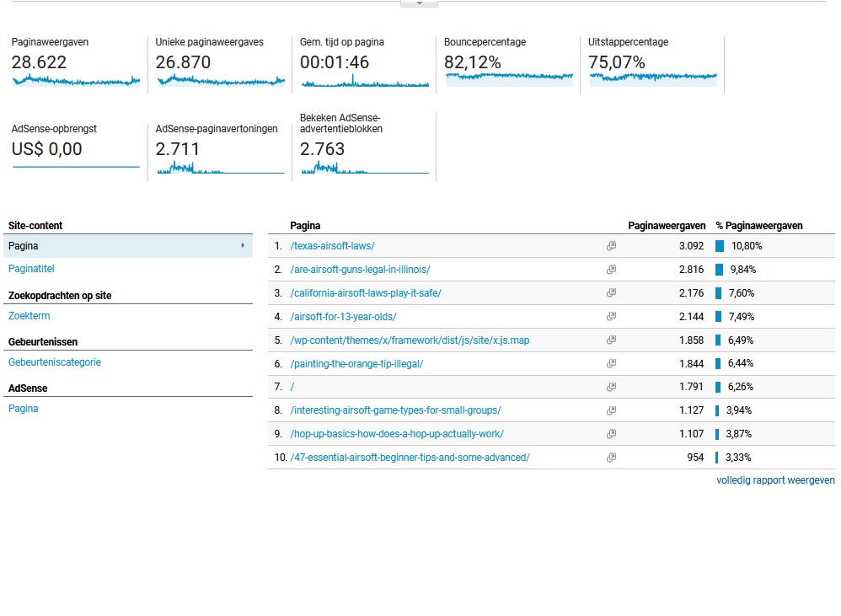Click the Gem. tijd op pagina sparkline
The width and height of the screenshot is (841, 616).
pyautogui.click(x=365, y=81)
